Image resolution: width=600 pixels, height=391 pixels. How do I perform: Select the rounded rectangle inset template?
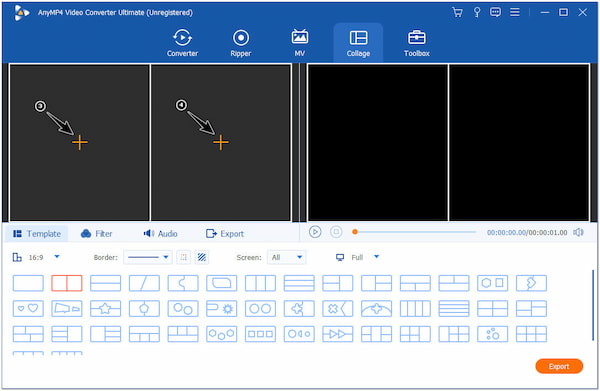pos(222,283)
